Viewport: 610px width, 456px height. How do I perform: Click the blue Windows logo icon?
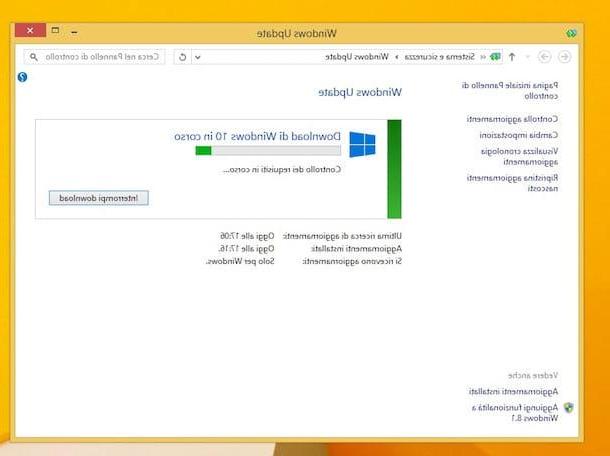click(x=362, y=144)
